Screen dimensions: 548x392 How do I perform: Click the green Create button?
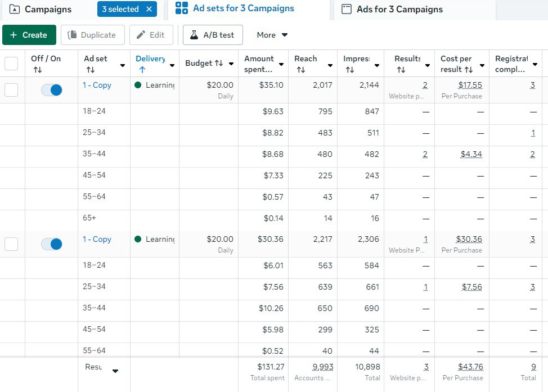tap(29, 35)
